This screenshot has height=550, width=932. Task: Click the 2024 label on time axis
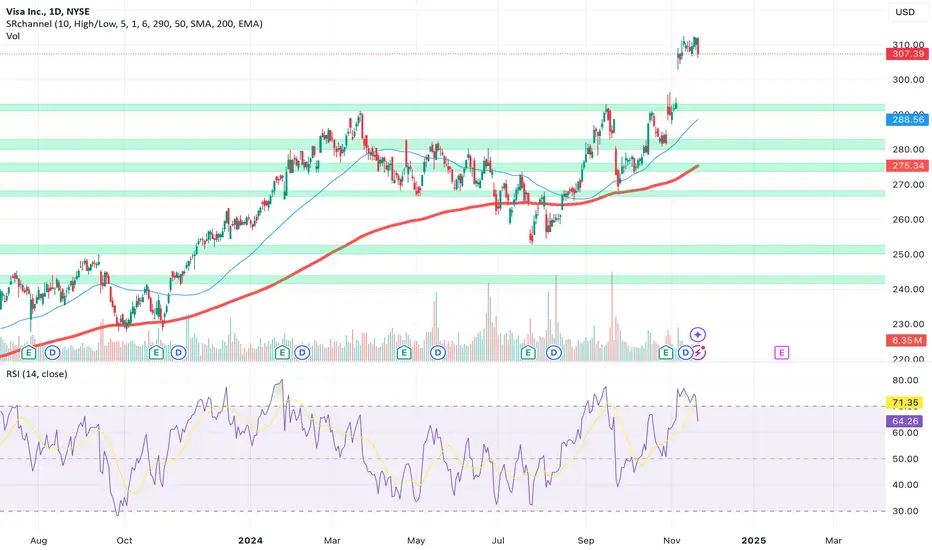point(250,540)
